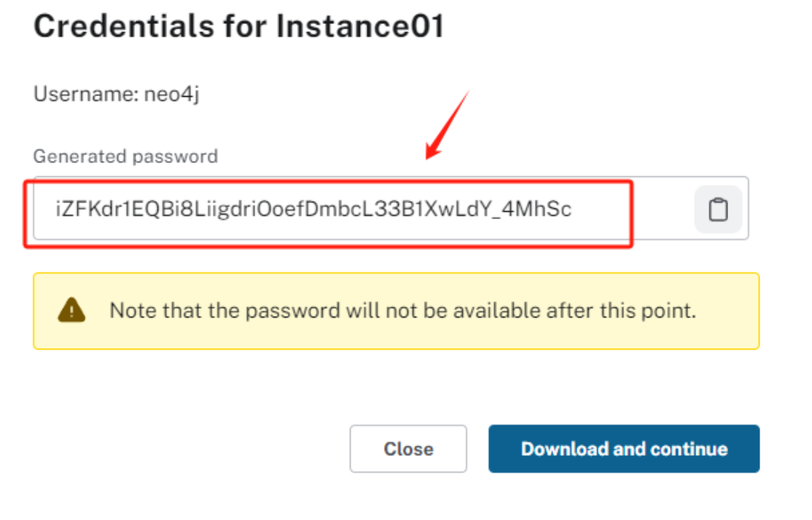
Task: Click the password availability note text
Action: [x=403, y=311]
